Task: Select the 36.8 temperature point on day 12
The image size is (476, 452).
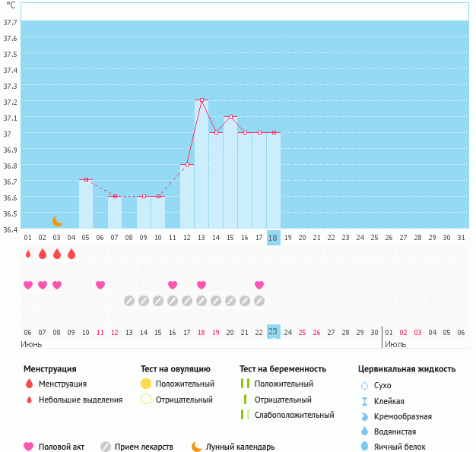Action: (187, 164)
